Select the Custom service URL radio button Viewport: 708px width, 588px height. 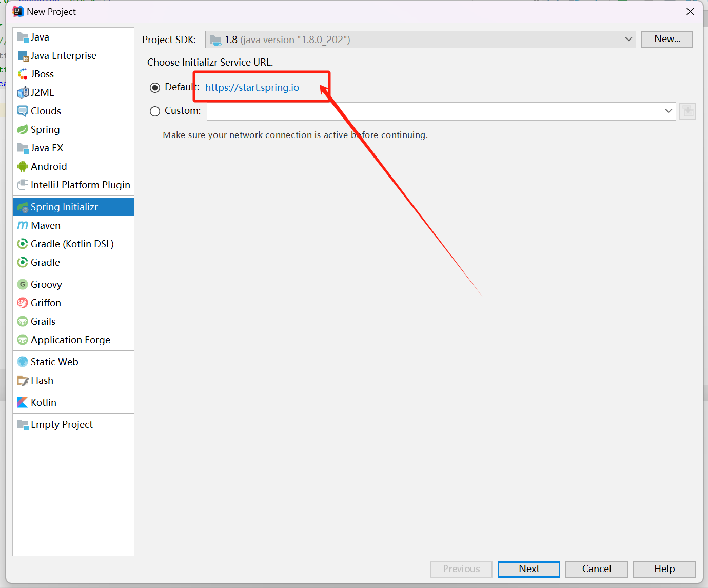pyautogui.click(x=155, y=111)
